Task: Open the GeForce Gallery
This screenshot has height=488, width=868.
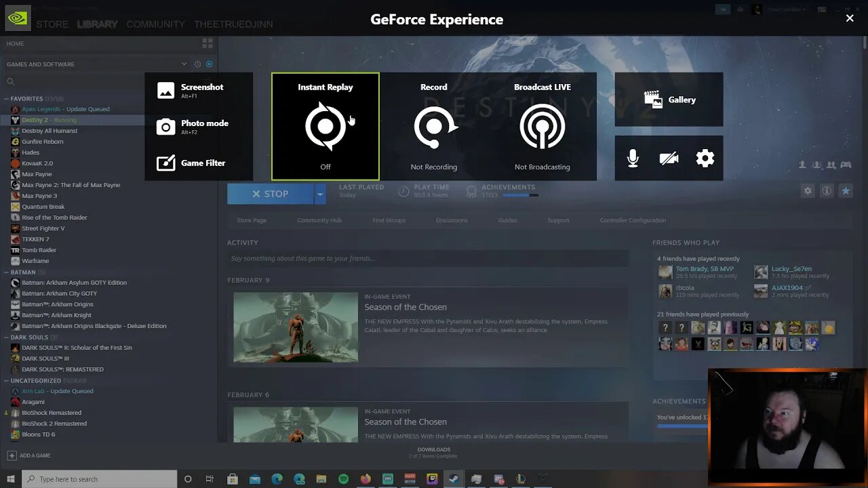Action: point(669,100)
